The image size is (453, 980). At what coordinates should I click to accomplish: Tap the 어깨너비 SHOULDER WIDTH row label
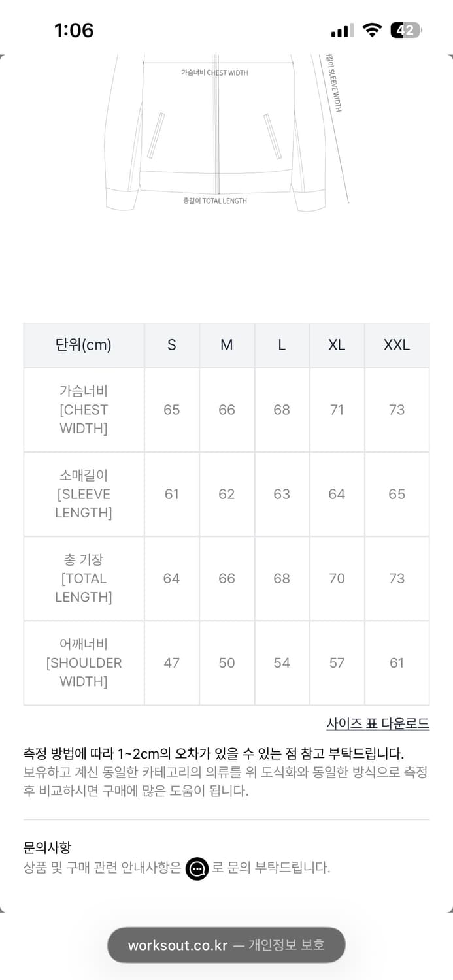83,662
